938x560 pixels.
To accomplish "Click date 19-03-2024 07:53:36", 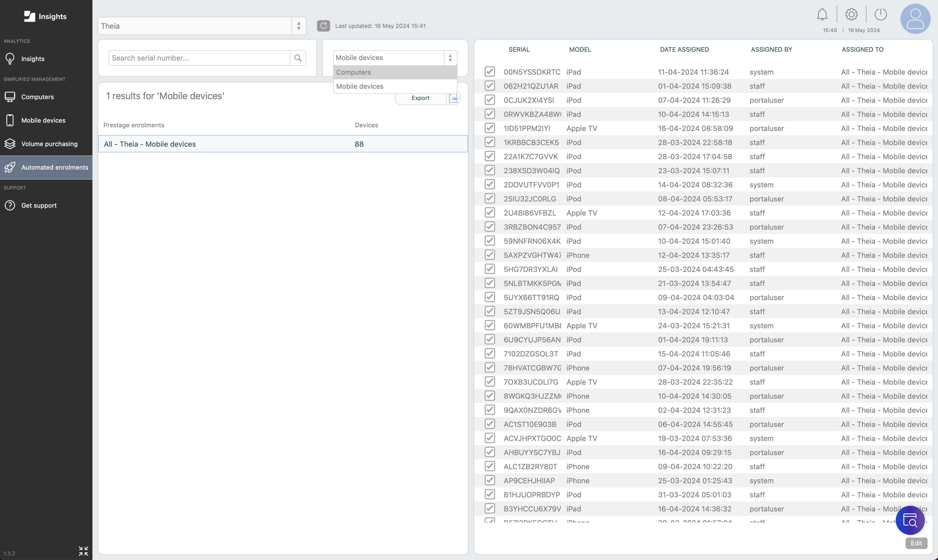I will coord(695,438).
